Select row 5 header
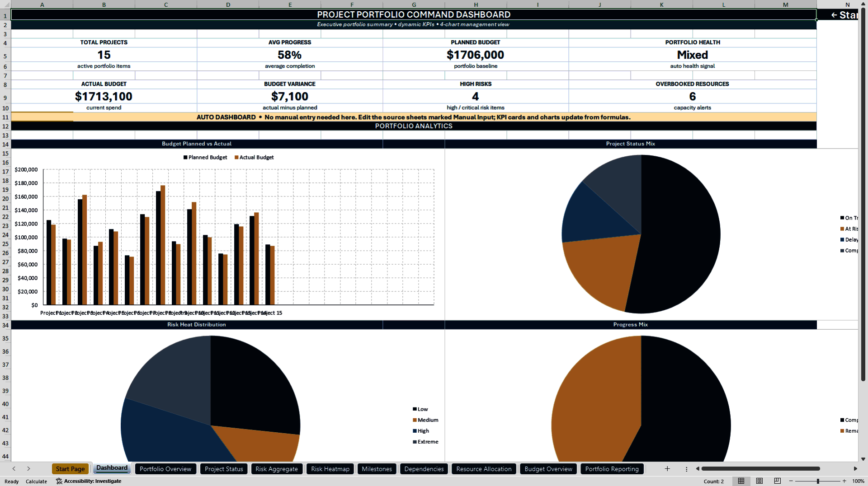 [x=5, y=56]
